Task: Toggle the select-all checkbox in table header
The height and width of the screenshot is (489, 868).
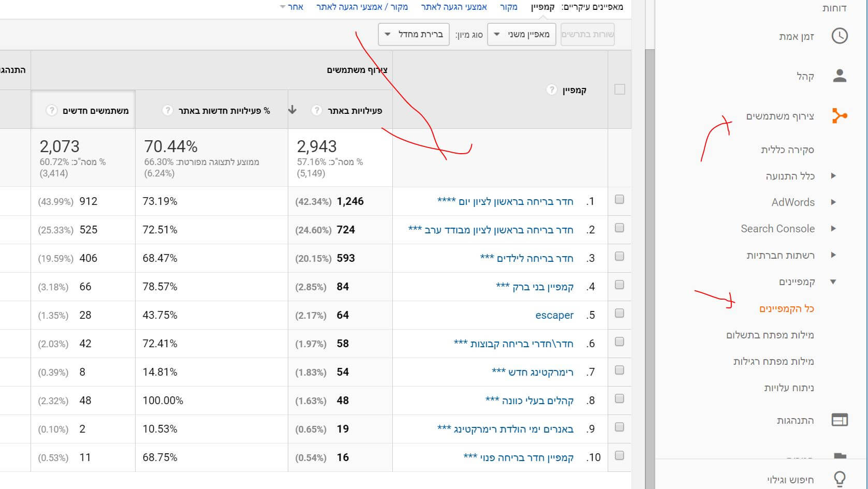Action: (620, 90)
